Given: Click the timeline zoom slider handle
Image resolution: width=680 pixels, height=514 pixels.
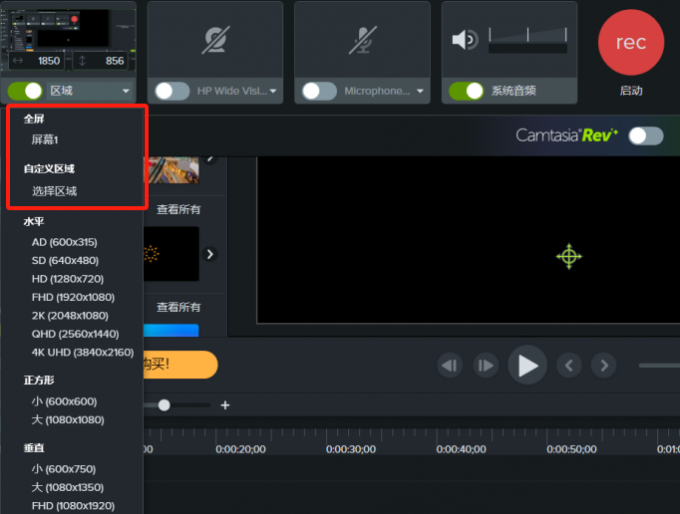Looking at the screenshot, I should click(164, 405).
